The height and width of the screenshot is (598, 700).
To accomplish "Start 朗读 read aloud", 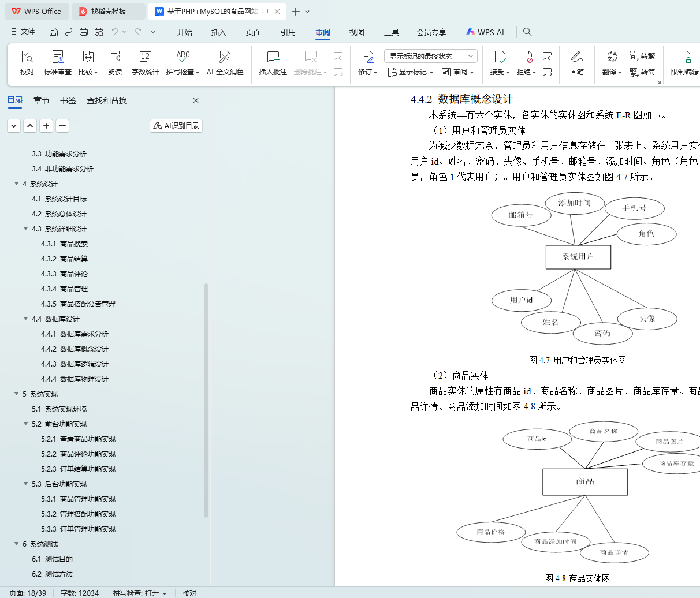I will pyautogui.click(x=115, y=63).
